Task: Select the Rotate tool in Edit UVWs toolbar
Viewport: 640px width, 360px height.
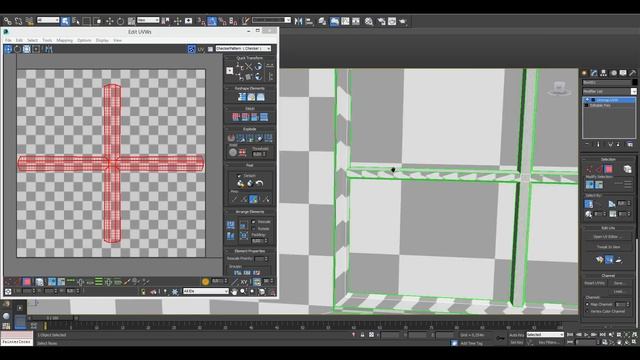Action: click(x=17, y=49)
